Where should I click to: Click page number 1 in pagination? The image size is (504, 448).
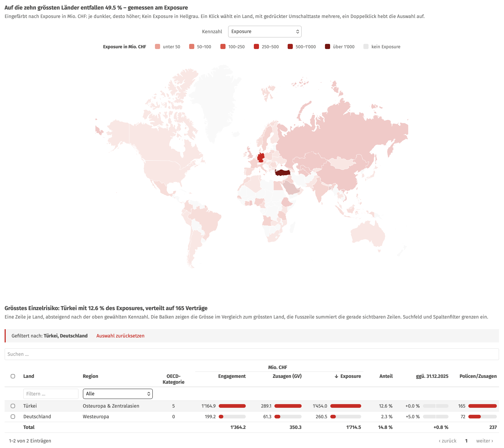click(x=466, y=441)
